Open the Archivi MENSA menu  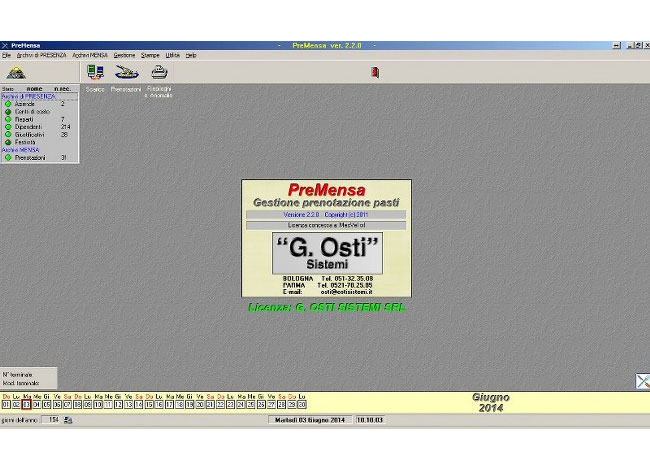(90, 55)
